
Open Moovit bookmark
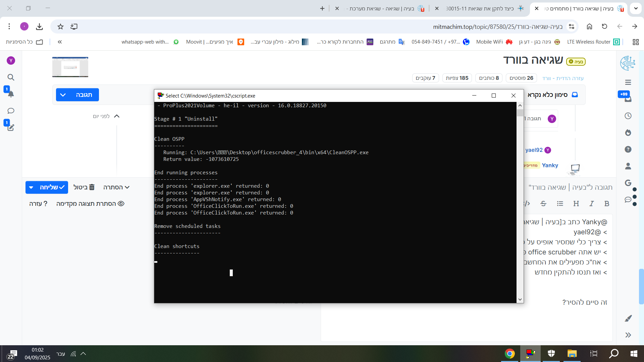point(215,42)
